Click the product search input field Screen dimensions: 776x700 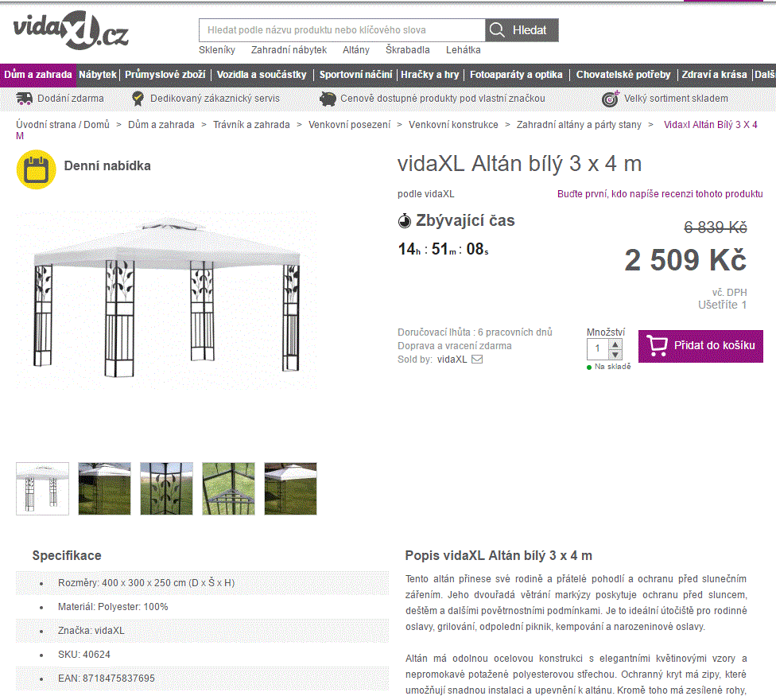click(x=342, y=29)
